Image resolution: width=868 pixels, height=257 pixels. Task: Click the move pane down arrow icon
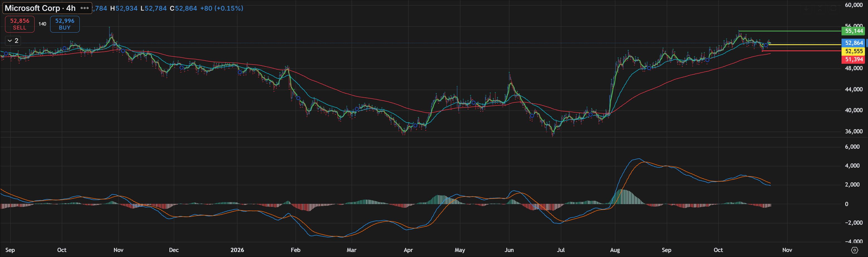tap(806, 8)
